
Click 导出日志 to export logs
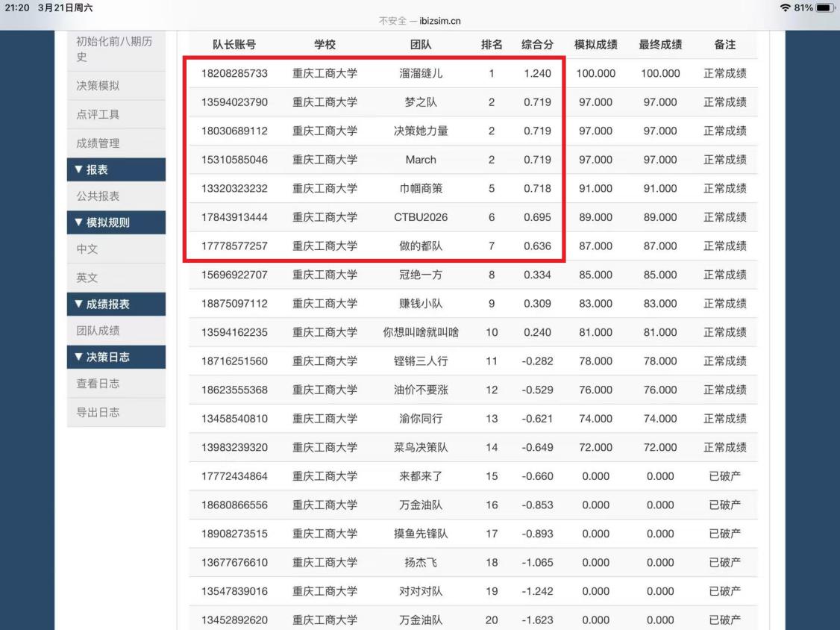(98, 412)
